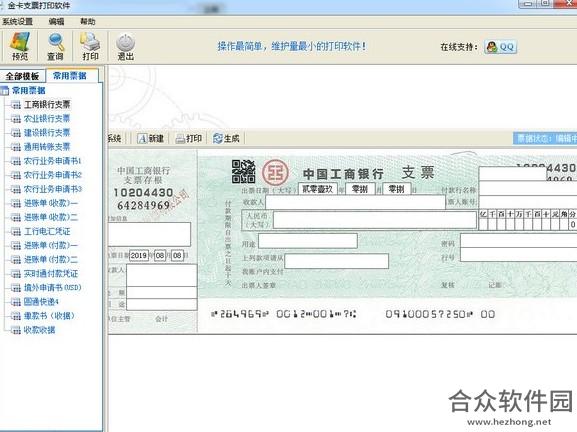The image size is (577, 432).
Task: Open QQ online support button
Action: tap(500, 47)
